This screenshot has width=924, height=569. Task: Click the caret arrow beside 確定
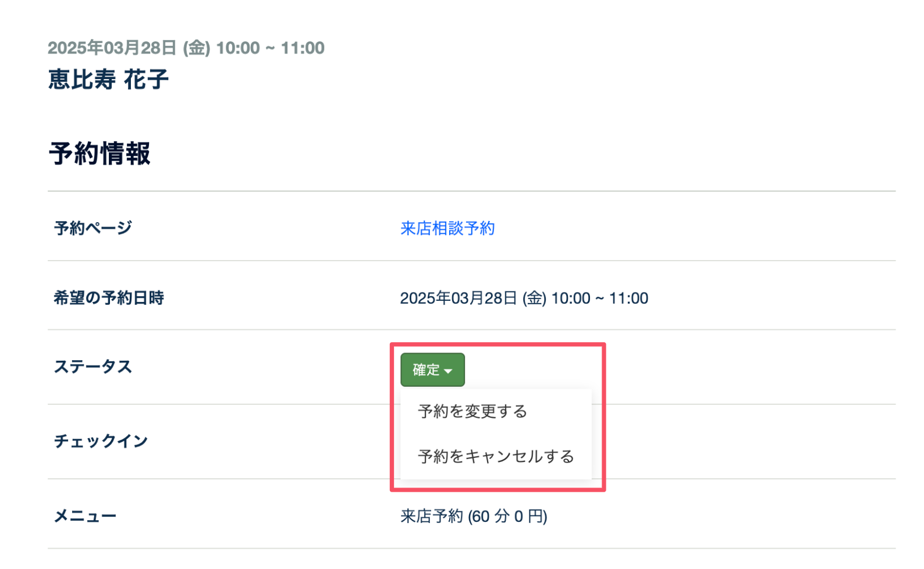[448, 371]
